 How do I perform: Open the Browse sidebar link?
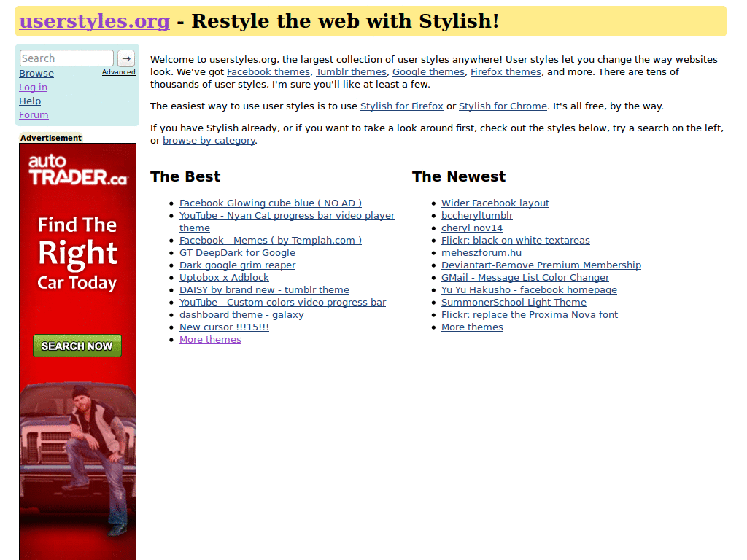coord(36,74)
